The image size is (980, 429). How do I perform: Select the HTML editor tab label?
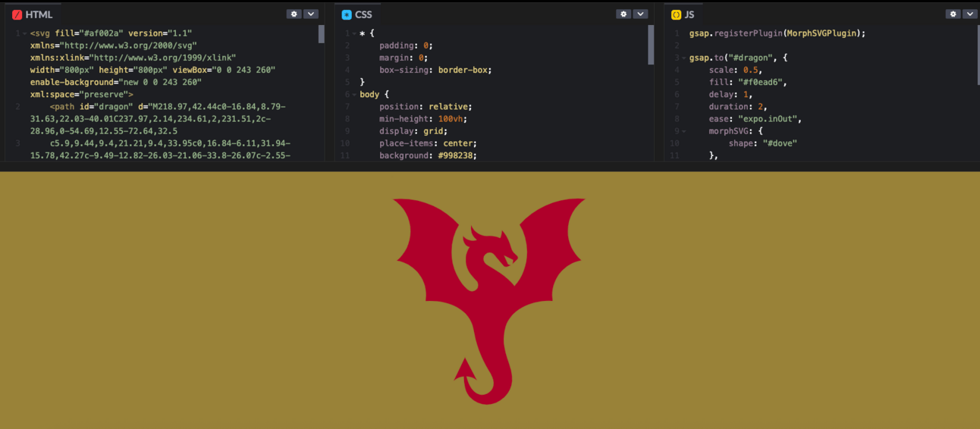point(39,14)
